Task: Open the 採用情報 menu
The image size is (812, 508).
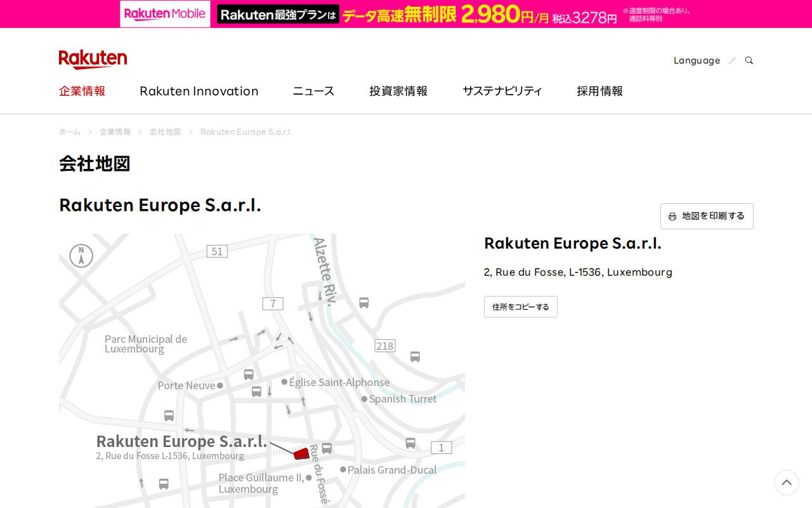Action: coord(600,91)
